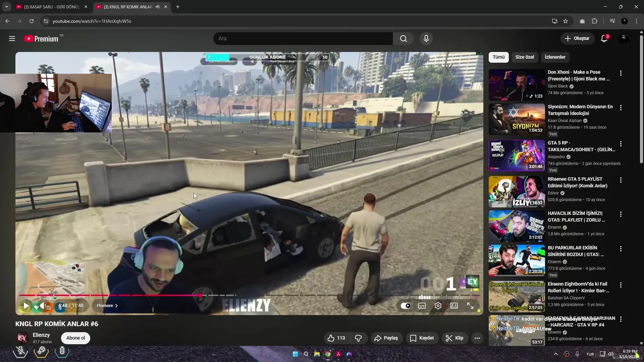Open options for GTA 5 RP Takılmaca video

click(620, 144)
